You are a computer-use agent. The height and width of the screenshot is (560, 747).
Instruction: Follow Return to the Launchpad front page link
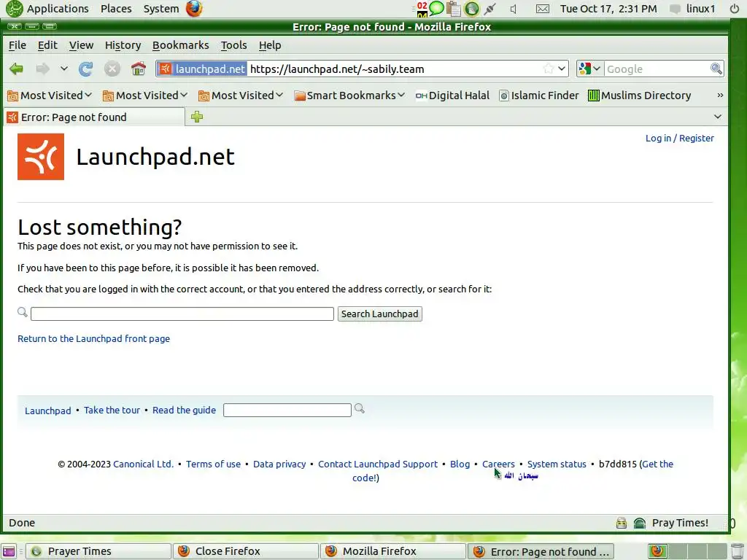[94, 338]
